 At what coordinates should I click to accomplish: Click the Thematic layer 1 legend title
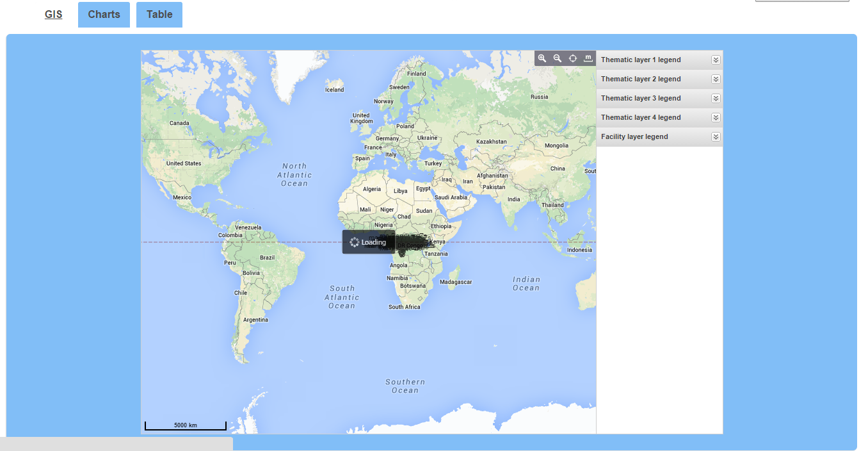641,60
